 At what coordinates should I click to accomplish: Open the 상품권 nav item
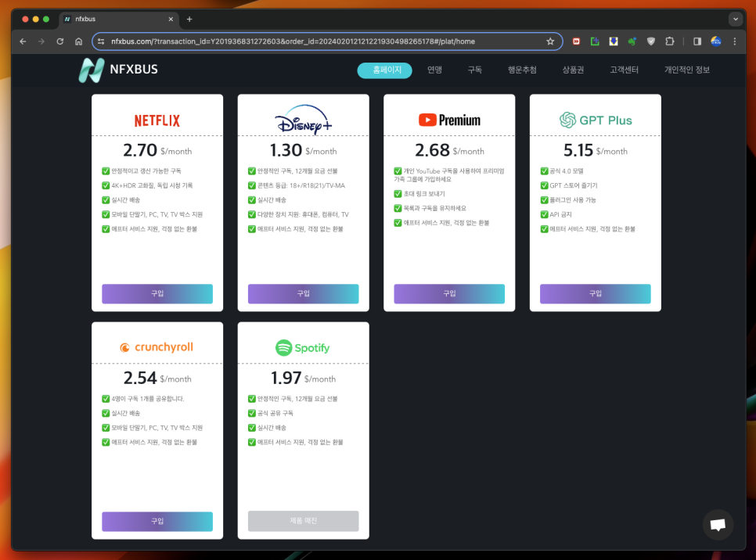click(x=574, y=70)
